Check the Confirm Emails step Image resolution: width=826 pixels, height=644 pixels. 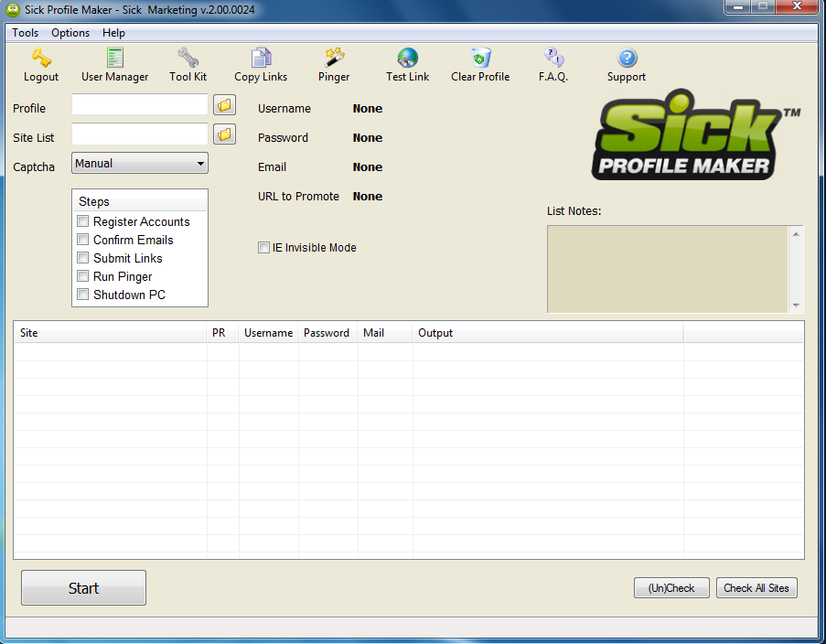(x=82, y=240)
